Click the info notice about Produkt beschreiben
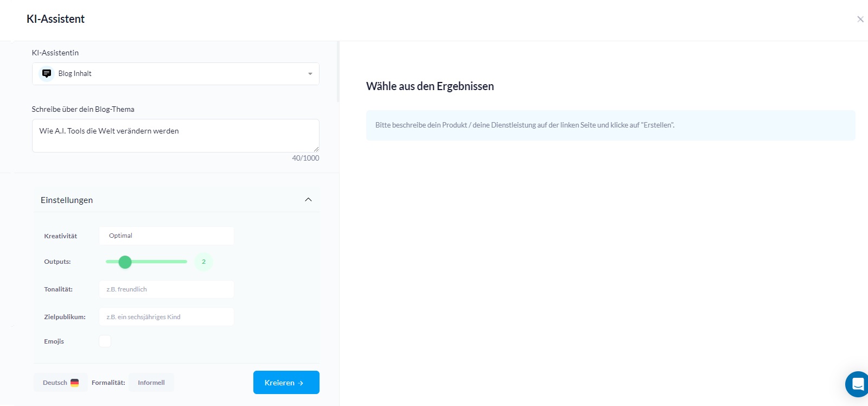 [611, 125]
